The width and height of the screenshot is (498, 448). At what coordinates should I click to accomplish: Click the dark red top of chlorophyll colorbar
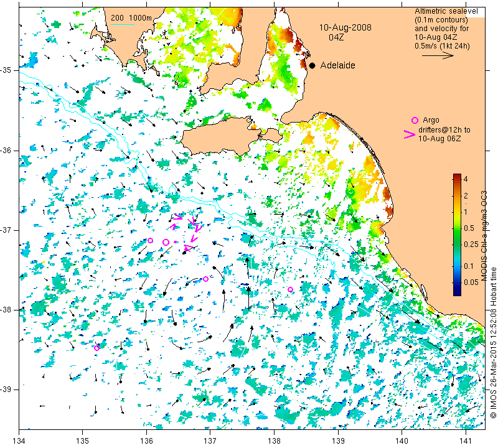tap(457, 177)
